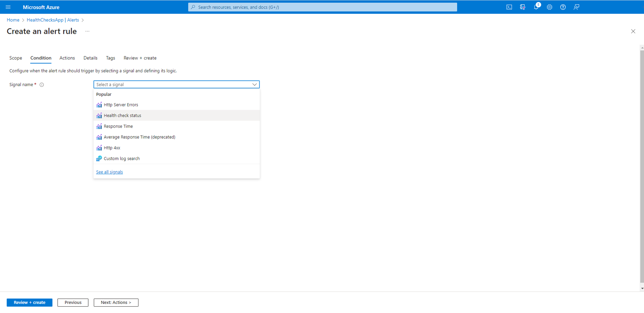Go to the Scope tab
The height and width of the screenshot is (313, 644).
tap(15, 58)
